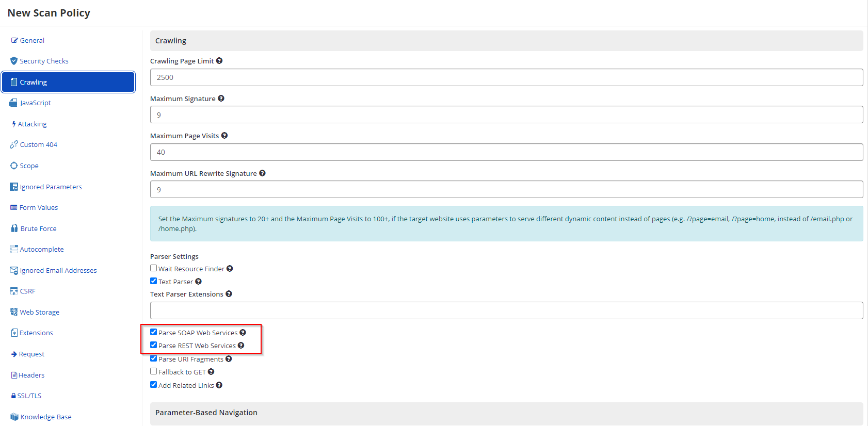This screenshot has width=868, height=426.
Task: Uncheck Parse URI Fragments option
Action: click(x=154, y=358)
